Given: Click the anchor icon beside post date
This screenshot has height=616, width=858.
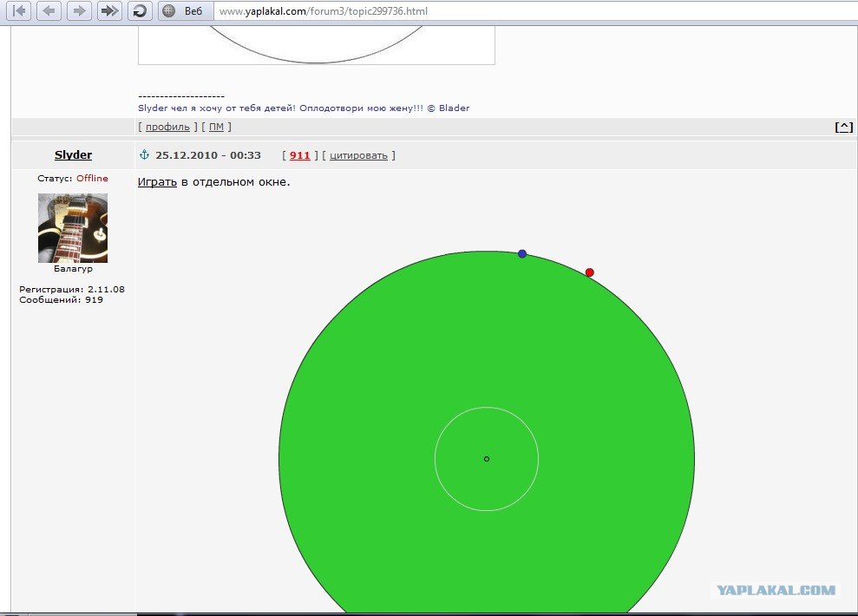Looking at the screenshot, I should 145,154.
